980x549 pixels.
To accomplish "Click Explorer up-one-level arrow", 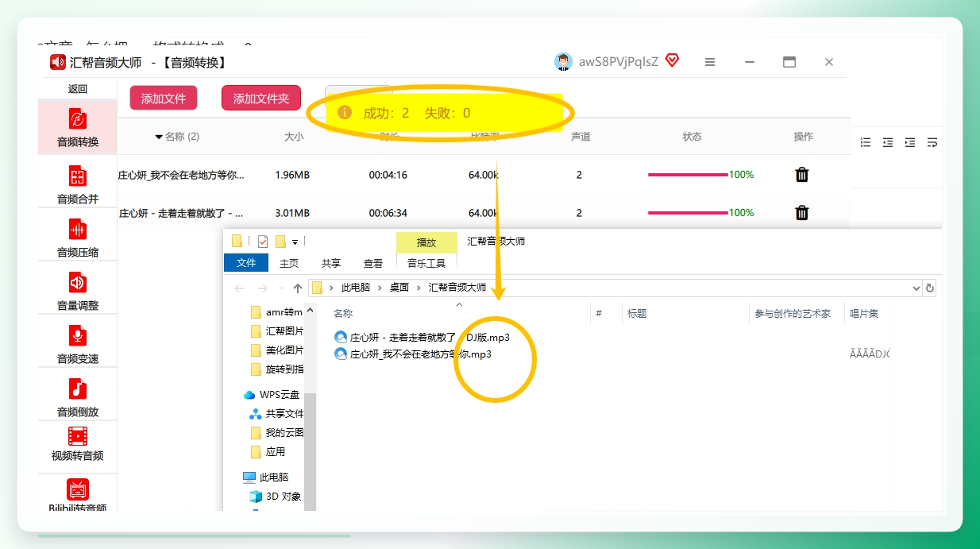I will coord(298,288).
